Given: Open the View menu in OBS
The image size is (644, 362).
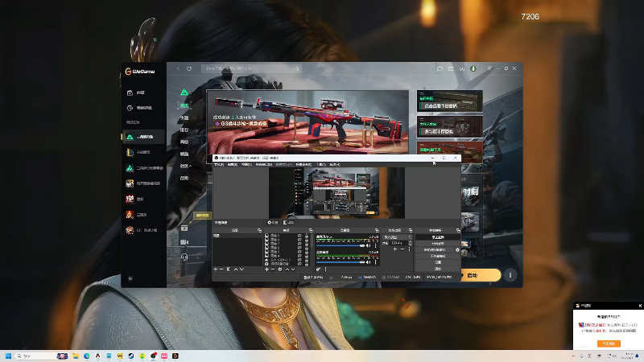Looking at the screenshot, I should coord(247,165).
